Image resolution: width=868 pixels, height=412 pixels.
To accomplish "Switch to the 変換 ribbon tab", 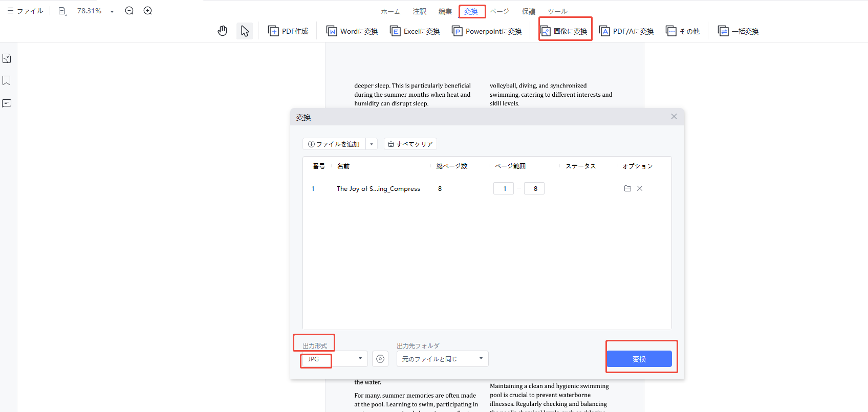I will click(x=471, y=11).
